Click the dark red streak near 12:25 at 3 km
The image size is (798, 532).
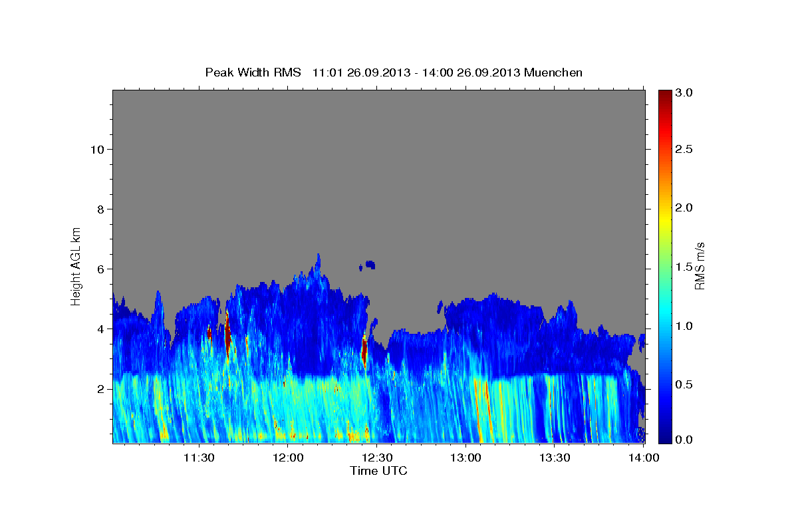(364, 349)
